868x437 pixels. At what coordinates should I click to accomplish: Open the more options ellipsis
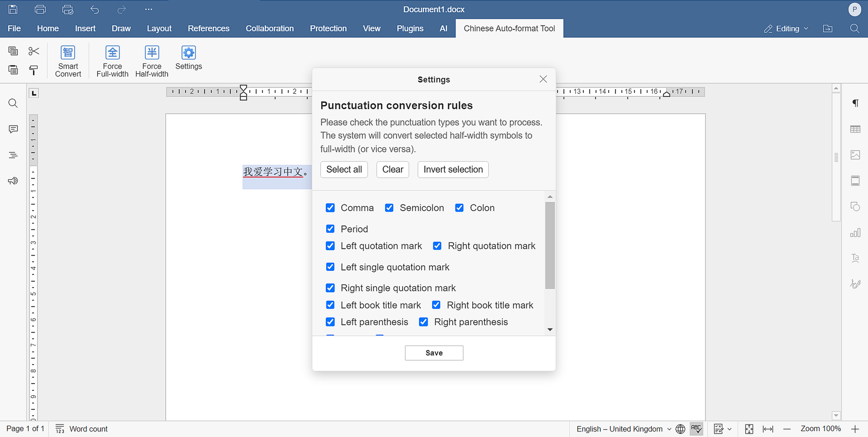tap(149, 9)
